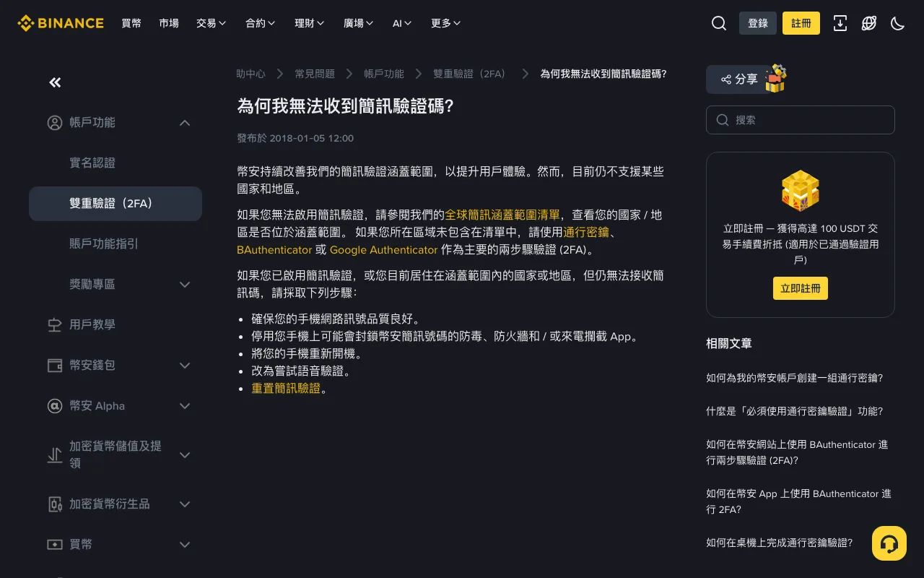Open the 通行密鑰 link in the article
Image resolution: width=924 pixels, height=578 pixels.
pos(586,232)
